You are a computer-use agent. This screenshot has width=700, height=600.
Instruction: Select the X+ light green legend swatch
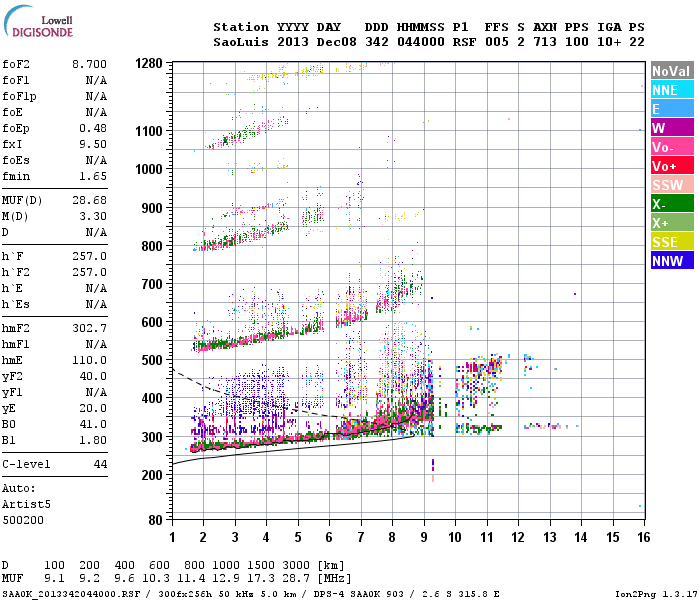(672, 223)
